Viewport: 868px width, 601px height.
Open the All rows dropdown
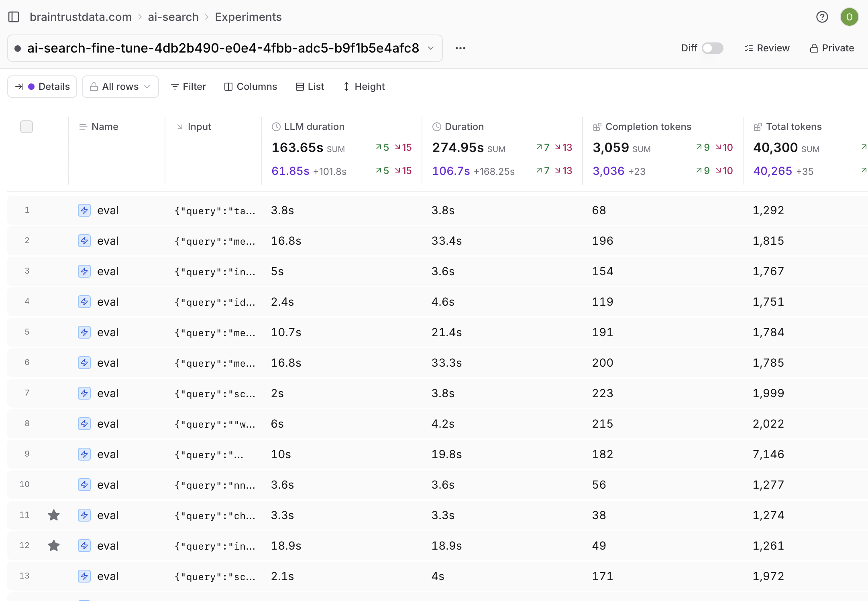pyautogui.click(x=120, y=87)
